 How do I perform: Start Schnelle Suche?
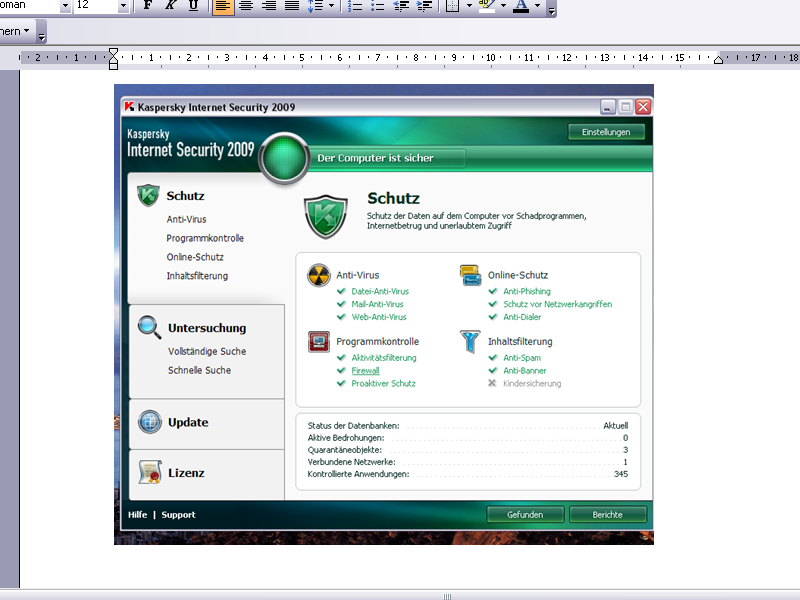[x=199, y=370]
